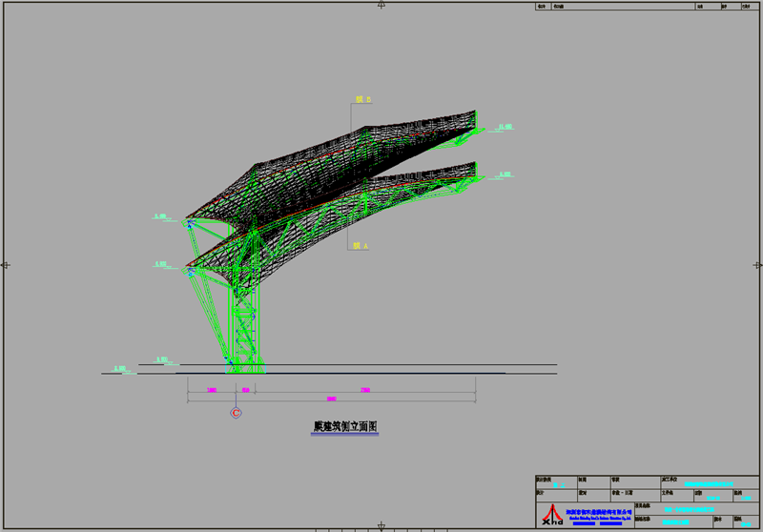This screenshot has height=532, width=763.
Task: Select the drawing title text under the elevation
Action: point(339,427)
